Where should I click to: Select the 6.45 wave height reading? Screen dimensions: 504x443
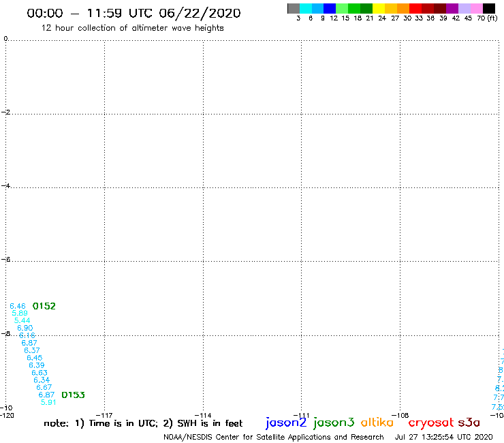[34, 358]
